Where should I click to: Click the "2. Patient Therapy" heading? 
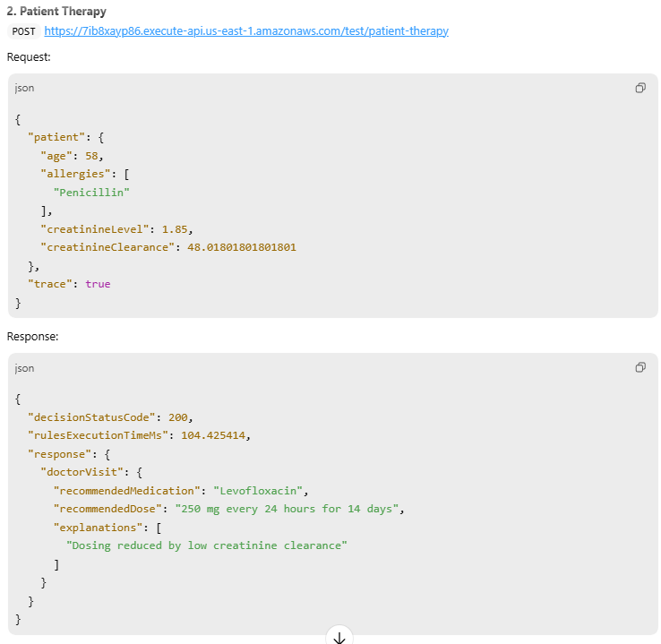(x=56, y=12)
